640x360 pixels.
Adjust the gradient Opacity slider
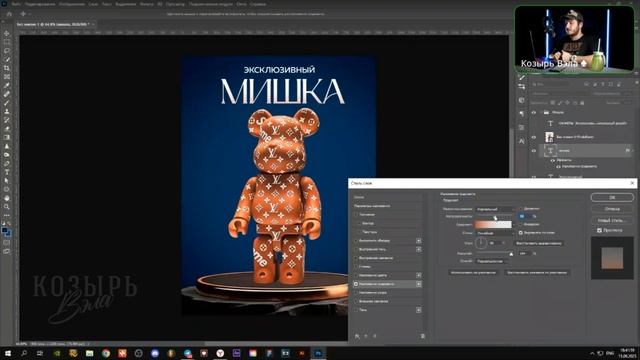point(495,217)
